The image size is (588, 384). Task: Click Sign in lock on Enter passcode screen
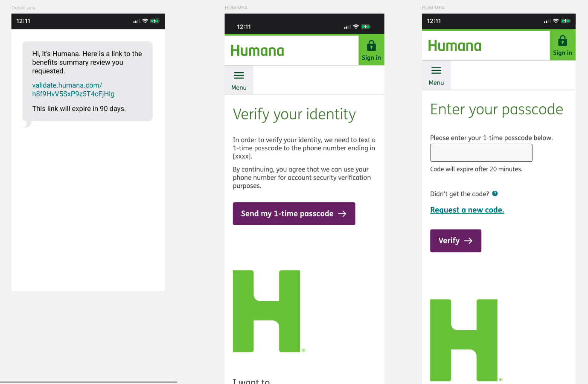[x=562, y=46]
